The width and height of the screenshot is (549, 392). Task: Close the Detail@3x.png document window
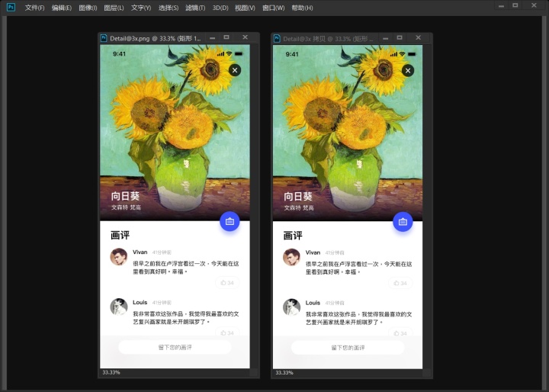245,37
